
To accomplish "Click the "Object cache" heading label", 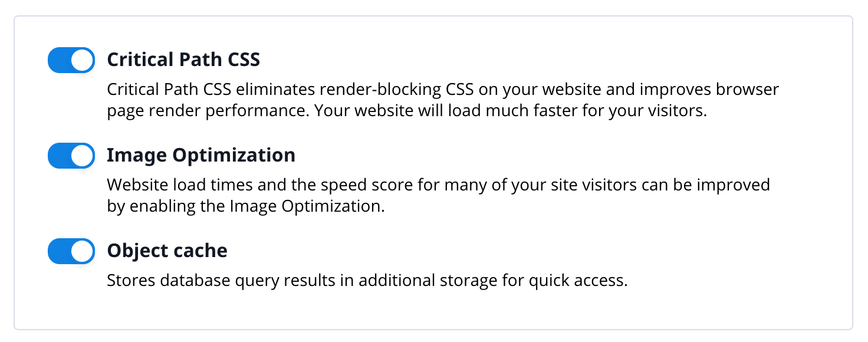I will tap(167, 251).
